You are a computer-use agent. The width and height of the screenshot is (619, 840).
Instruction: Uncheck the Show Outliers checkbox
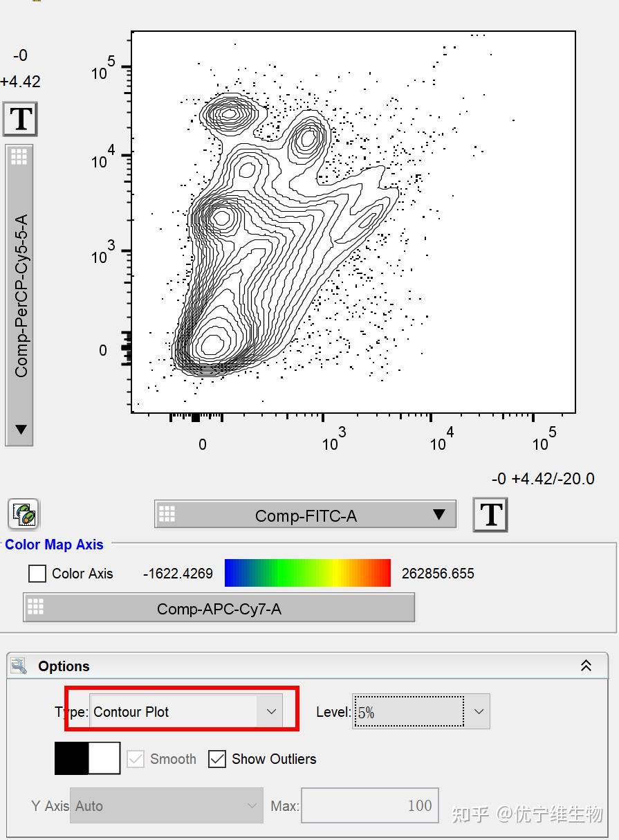(x=217, y=759)
